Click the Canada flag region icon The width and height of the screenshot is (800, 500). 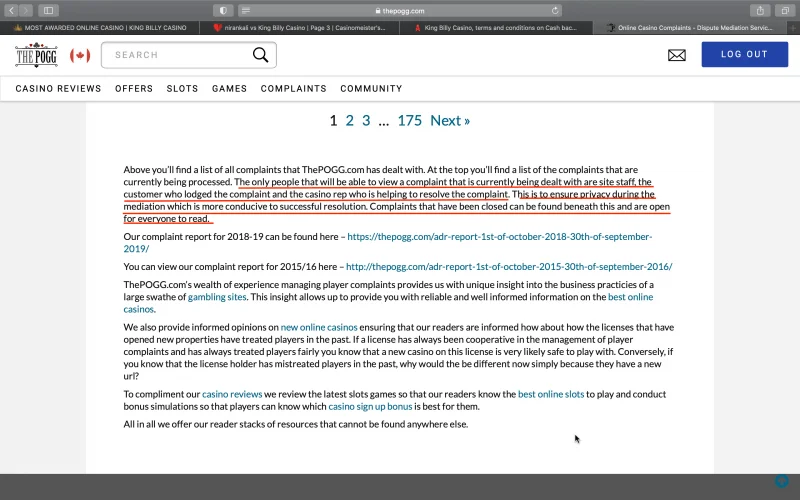(80, 55)
